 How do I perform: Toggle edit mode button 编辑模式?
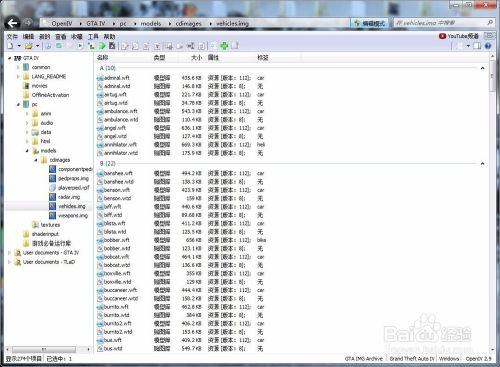tap(369, 23)
